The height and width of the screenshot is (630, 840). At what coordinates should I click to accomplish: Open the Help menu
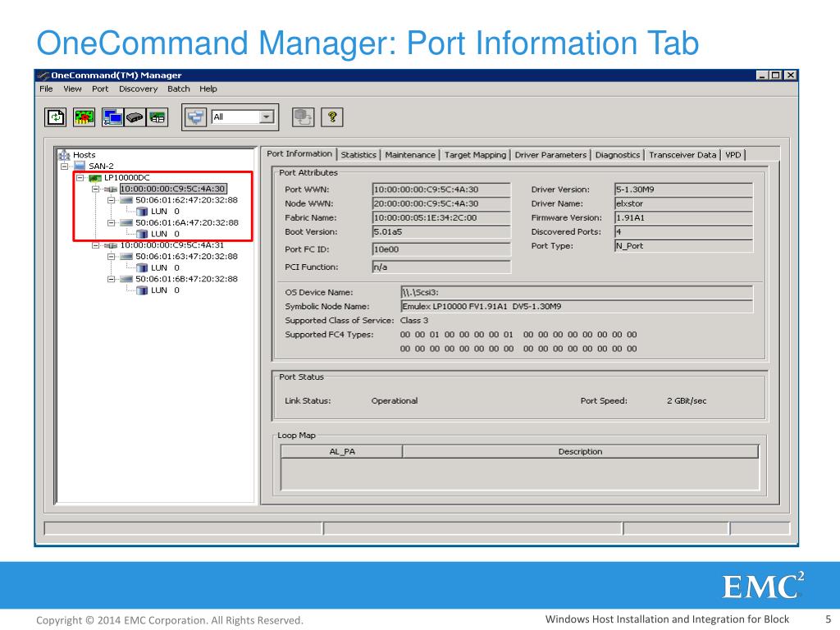click(208, 89)
